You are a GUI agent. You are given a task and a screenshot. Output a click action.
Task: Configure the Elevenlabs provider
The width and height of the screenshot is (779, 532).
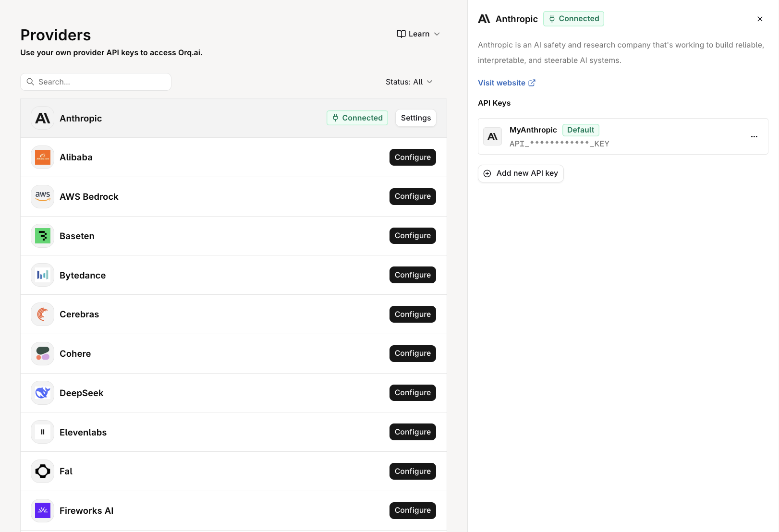[413, 432]
